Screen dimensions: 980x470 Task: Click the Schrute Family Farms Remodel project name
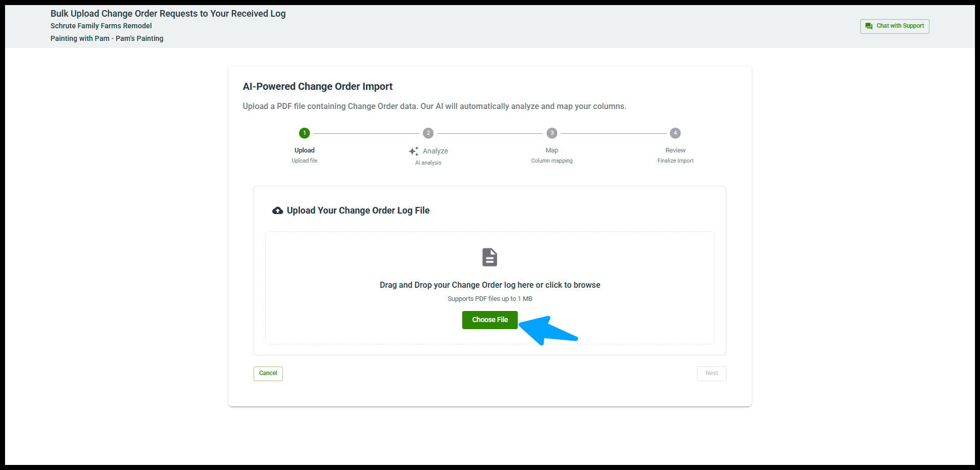coord(101,26)
